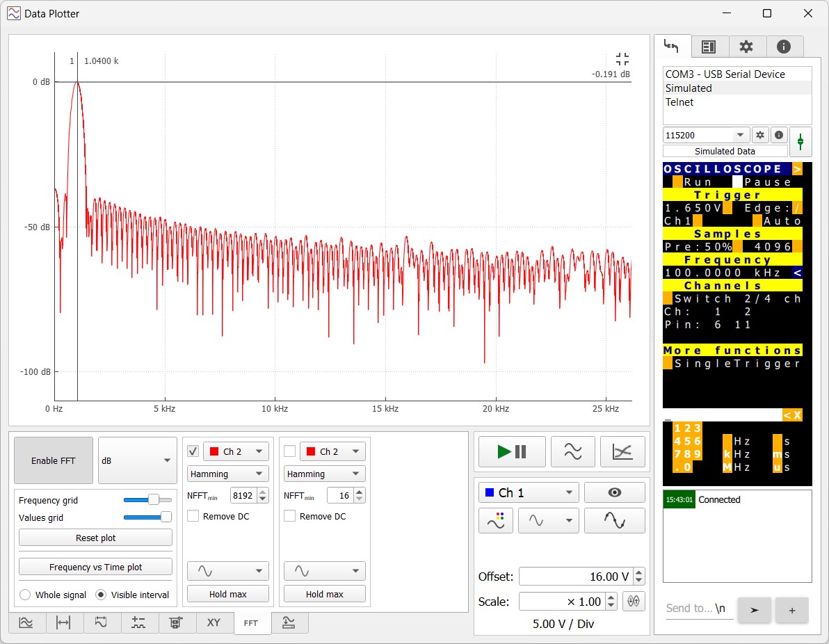Select the Whole signal radio button
The width and height of the screenshot is (829, 644).
coord(25,595)
